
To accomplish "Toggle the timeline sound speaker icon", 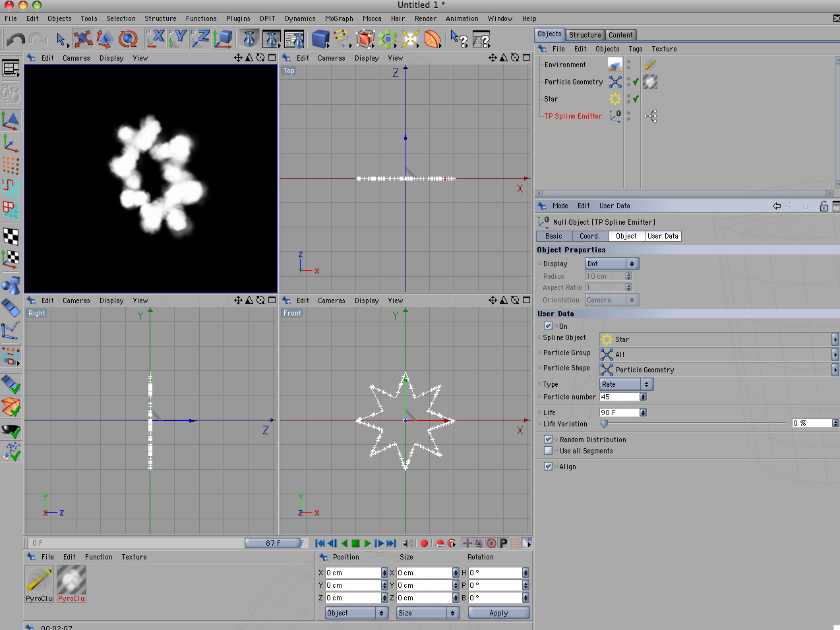I will (408, 543).
